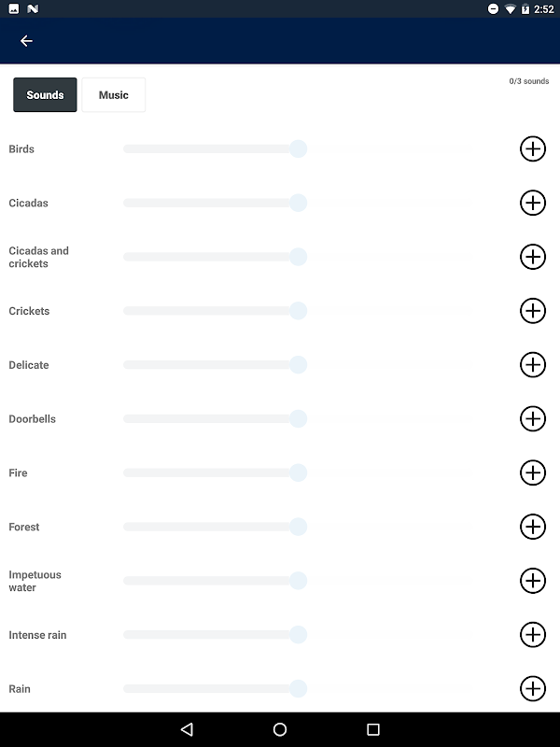Click the Birds volume slider
Image resolution: width=560 pixels, height=747 pixels.
point(298,148)
